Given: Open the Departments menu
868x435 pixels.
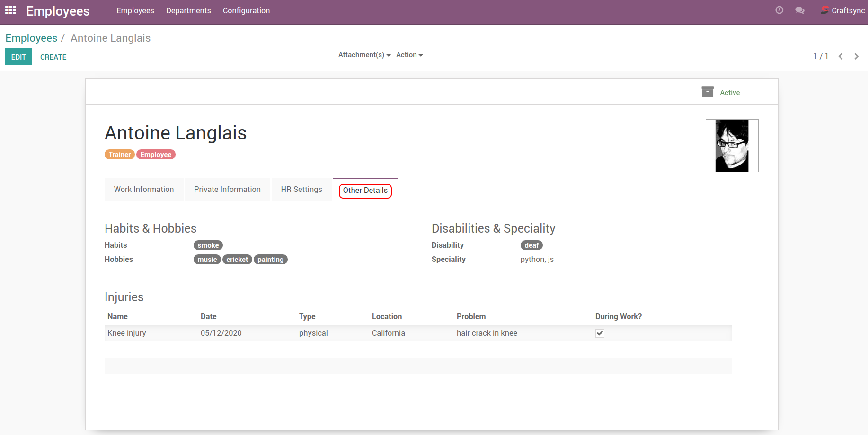Looking at the screenshot, I should pos(188,10).
